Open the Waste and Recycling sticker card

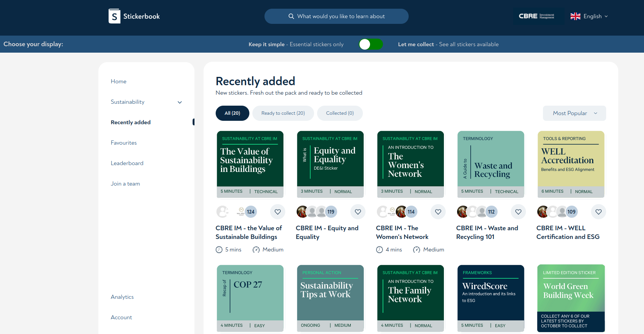(491, 164)
